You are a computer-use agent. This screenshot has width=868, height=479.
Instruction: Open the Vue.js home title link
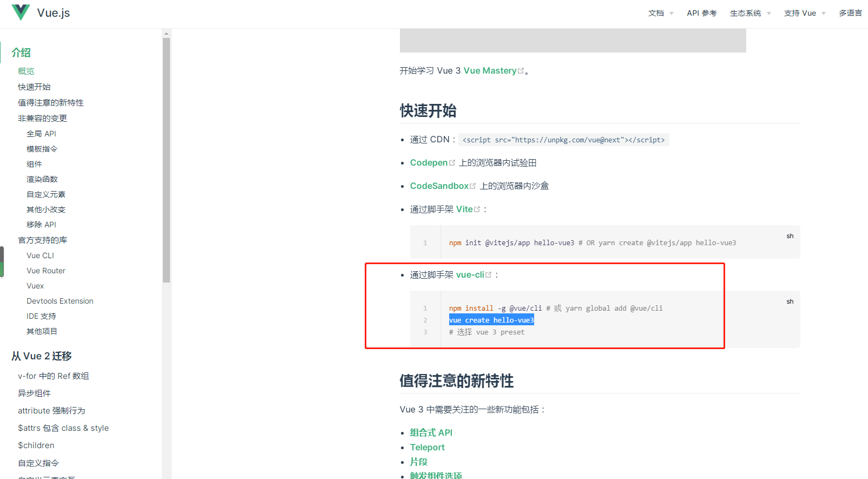click(x=54, y=13)
